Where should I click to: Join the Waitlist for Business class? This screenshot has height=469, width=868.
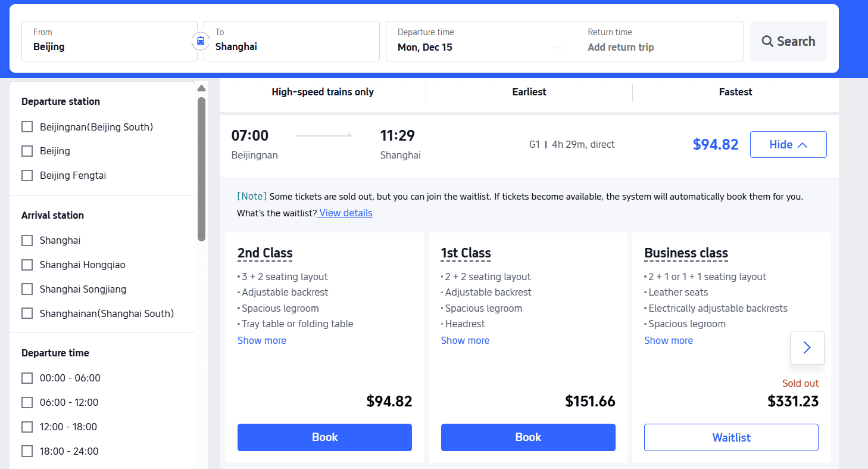731,437
